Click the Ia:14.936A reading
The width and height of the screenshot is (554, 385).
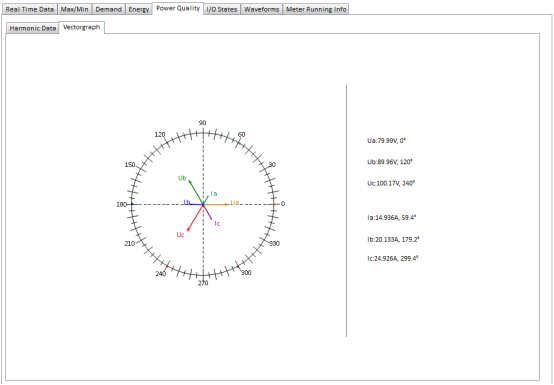click(391, 218)
